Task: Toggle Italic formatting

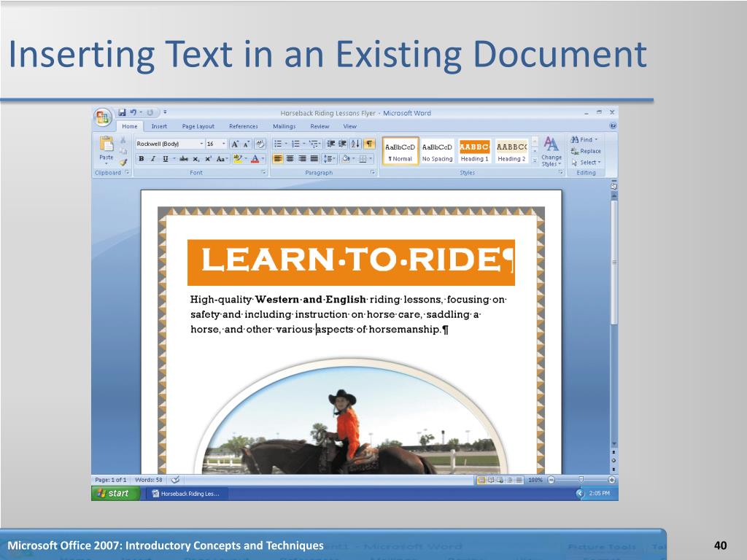Action: (153, 159)
